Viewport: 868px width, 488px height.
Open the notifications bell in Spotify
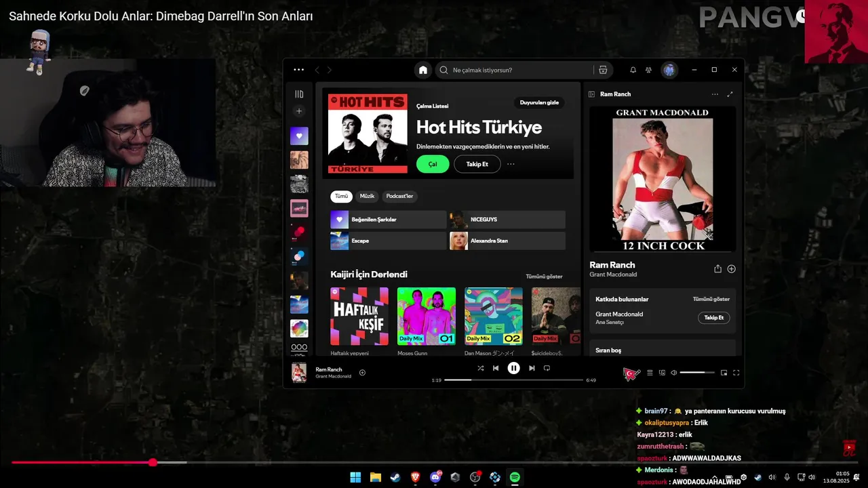pos(633,70)
